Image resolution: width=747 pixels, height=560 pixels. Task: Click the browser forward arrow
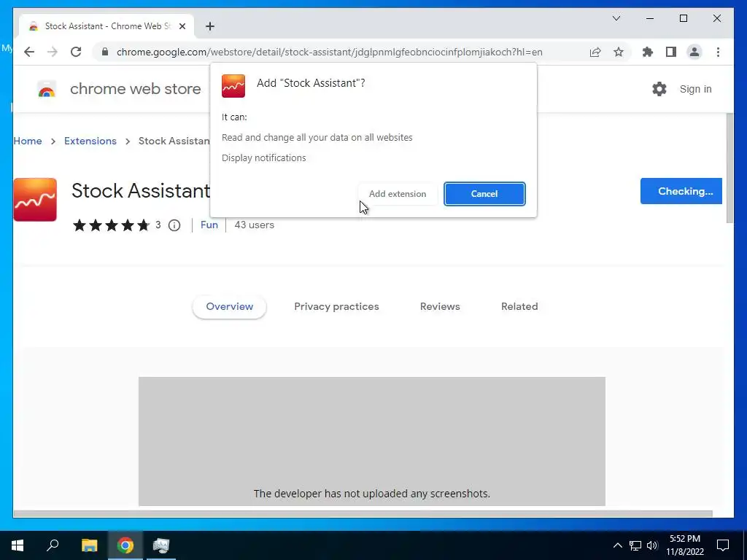pyautogui.click(x=53, y=52)
